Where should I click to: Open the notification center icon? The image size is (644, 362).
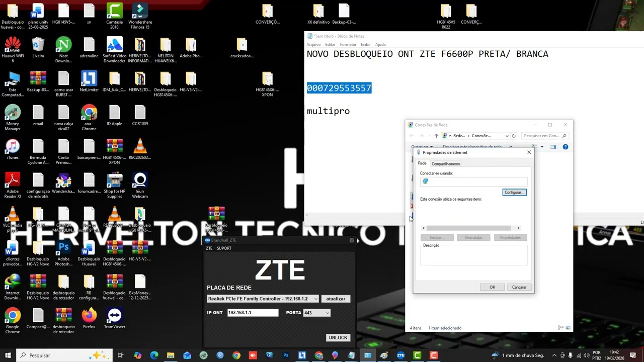click(633, 355)
